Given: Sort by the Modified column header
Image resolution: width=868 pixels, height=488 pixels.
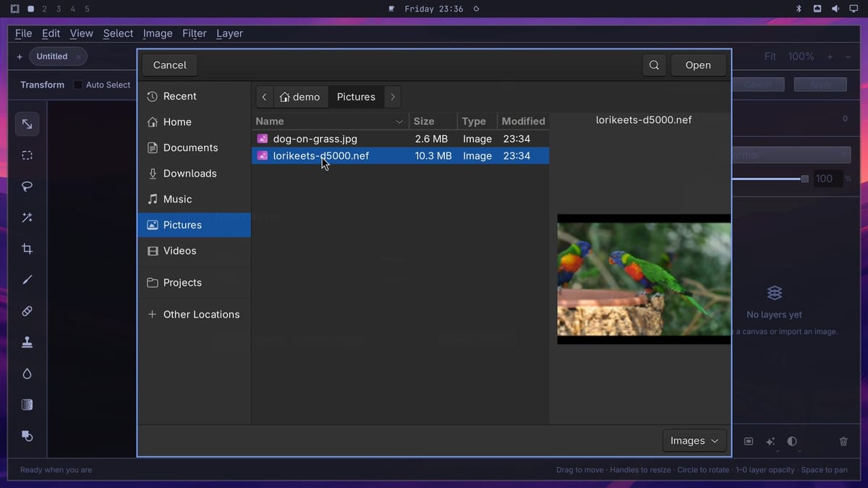Looking at the screenshot, I should (x=524, y=121).
